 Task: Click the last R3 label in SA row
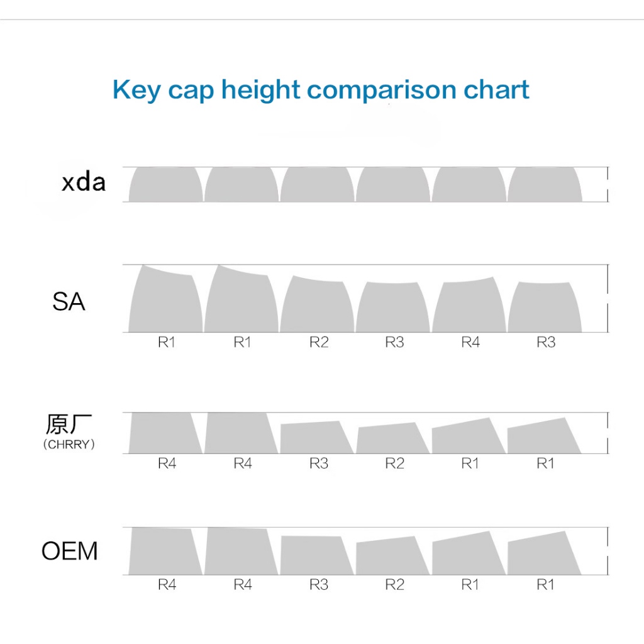546,342
